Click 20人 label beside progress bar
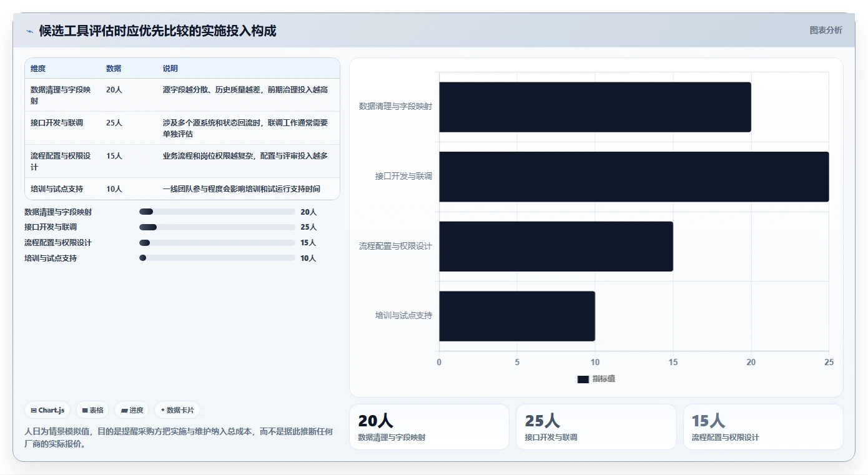The width and height of the screenshot is (868, 475). coord(308,212)
